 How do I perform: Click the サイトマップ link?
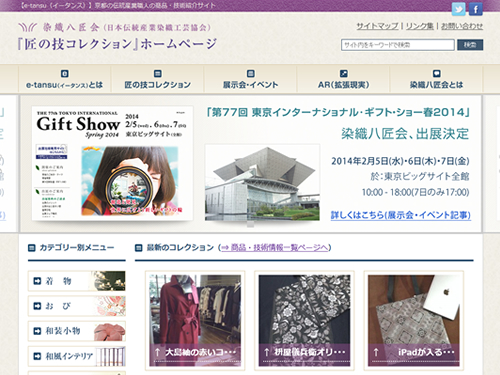pyautogui.click(x=377, y=26)
